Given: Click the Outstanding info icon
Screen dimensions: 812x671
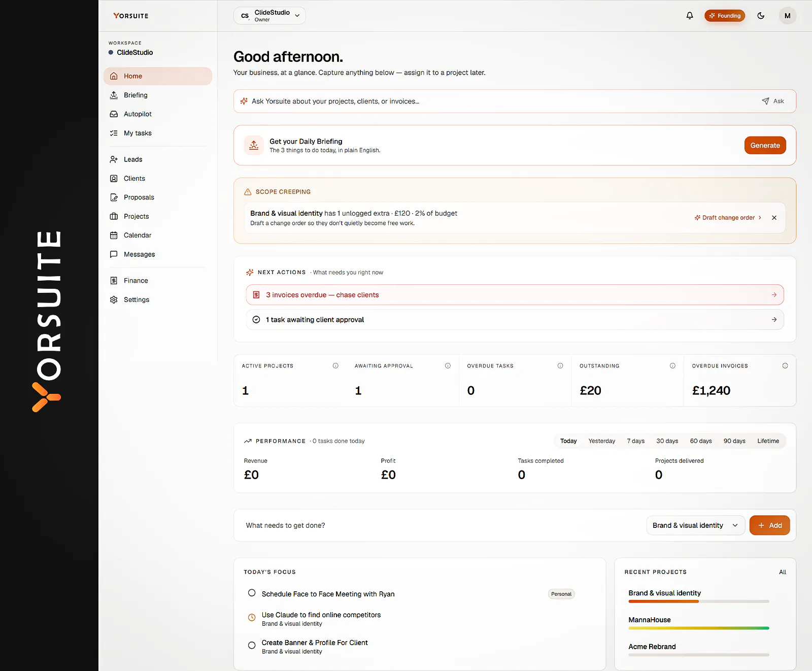Looking at the screenshot, I should (x=672, y=365).
